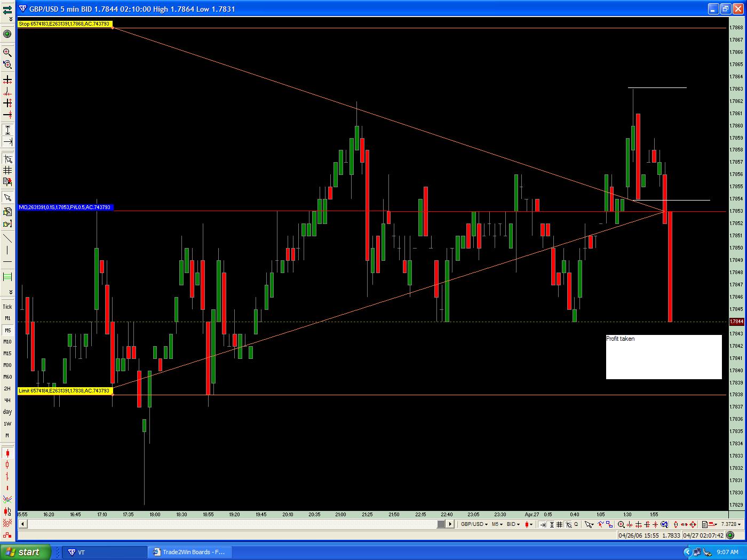Screen dimensions: 747x560
Task: Click the Stop order label at 1.7868
Action: tap(65, 23)
